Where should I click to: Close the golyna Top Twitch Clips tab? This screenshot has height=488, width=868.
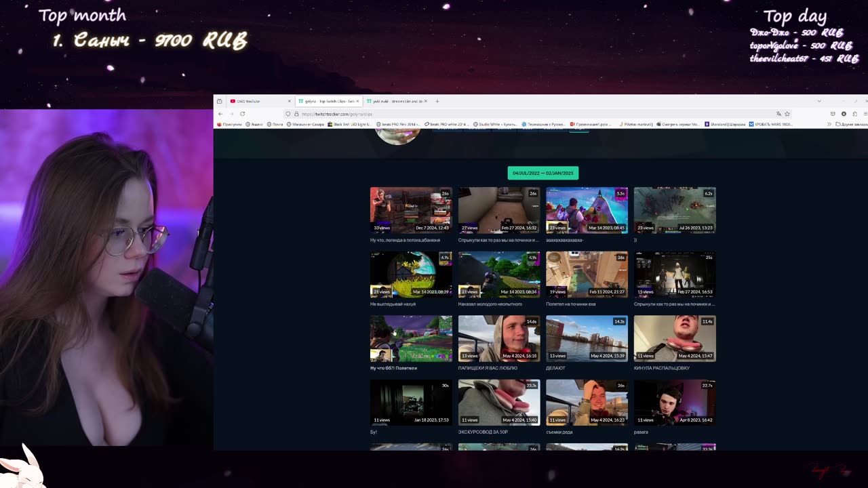click(x=358, y=101)
